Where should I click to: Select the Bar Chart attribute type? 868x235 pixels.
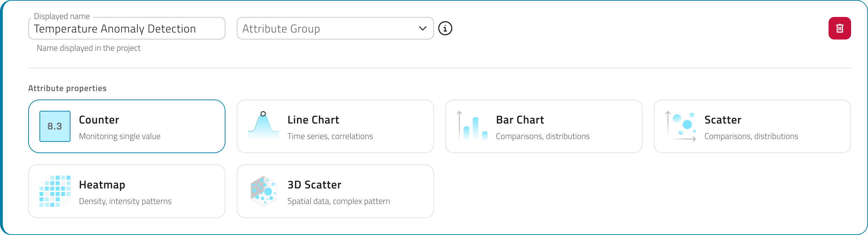point(544,126)
